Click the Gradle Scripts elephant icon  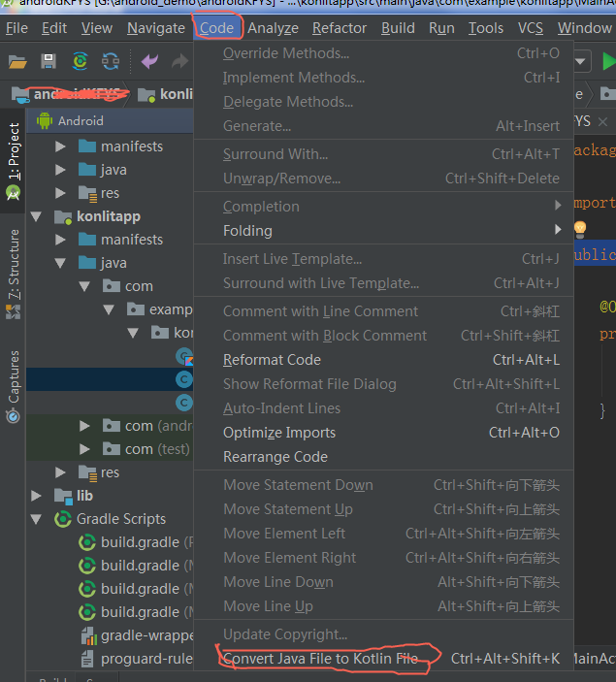[63, 519]
